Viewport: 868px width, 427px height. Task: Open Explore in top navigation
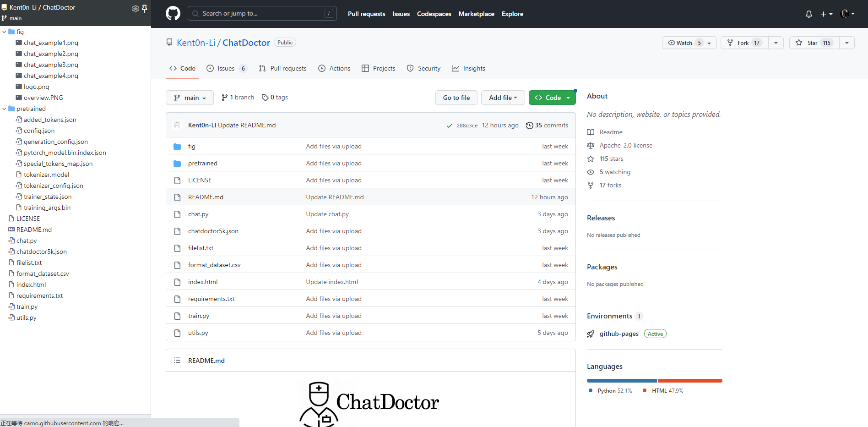point(512,14)
